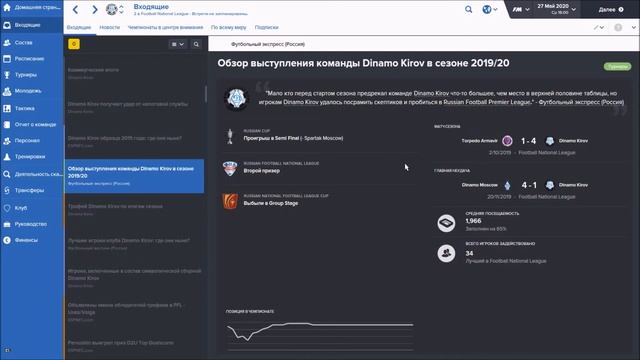Expand the club badge up-down switcher

[x=121, y=9]
